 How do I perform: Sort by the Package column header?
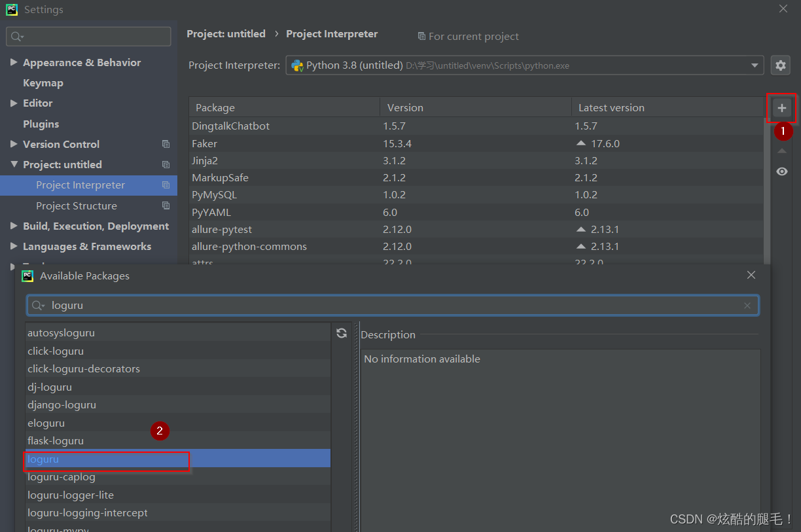[x=284, y=107]
